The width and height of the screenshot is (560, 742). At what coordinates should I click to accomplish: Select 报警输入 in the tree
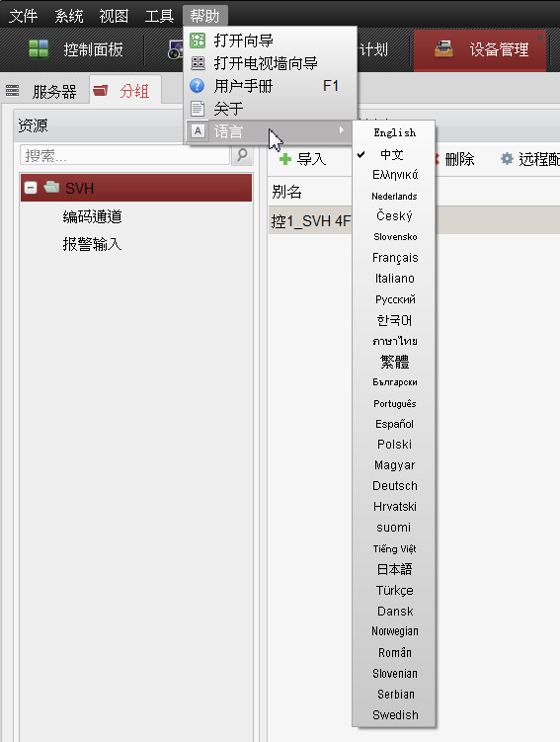coord(92,244)
